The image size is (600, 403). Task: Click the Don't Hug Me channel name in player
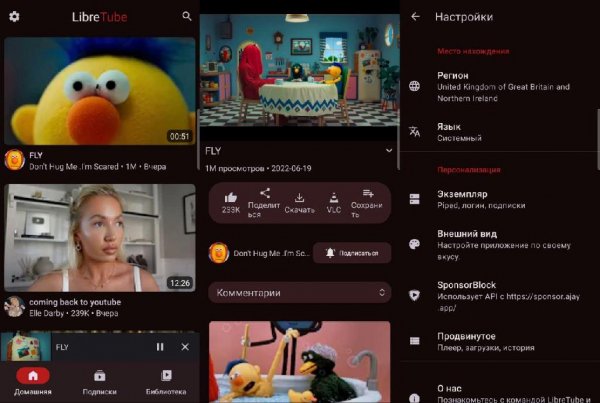[x=271, y=253]
